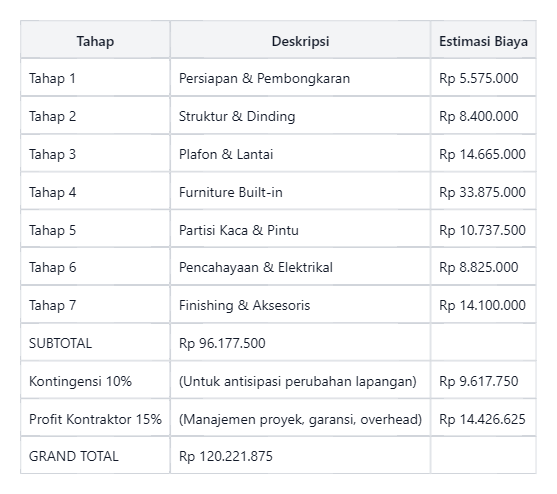Click the Rp 14.665.000 cost cell

(x=483, y=153)
